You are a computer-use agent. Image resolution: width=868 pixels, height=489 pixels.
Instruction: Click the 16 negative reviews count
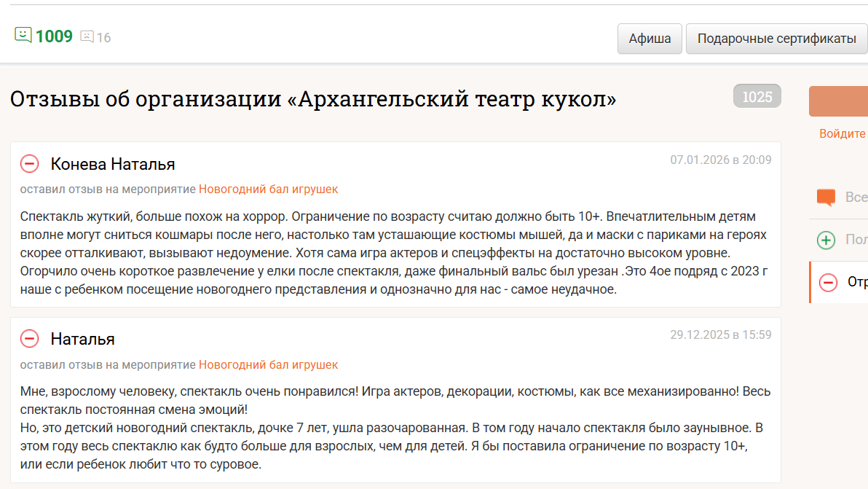coord(103,37)
